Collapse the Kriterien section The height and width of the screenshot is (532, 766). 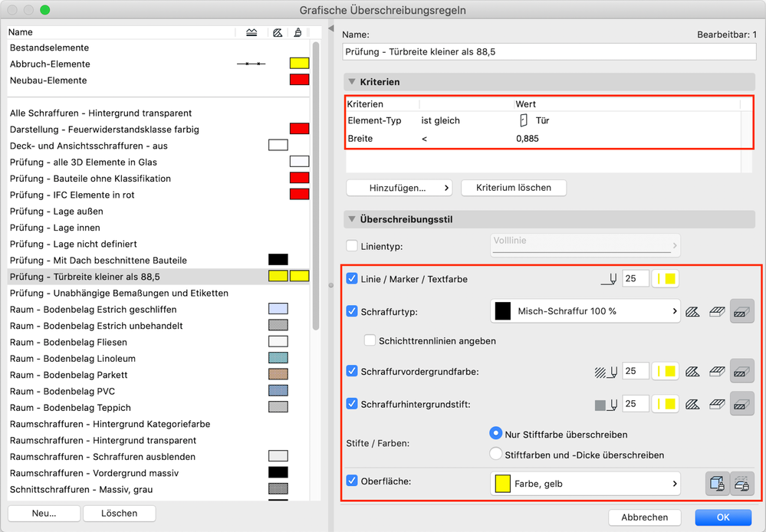pyautogui.click(x=352, y=81)
